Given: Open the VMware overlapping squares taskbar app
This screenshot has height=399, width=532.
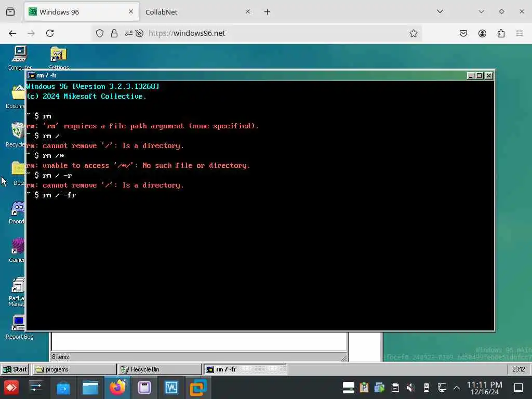Looking at the screenshot, I should tap(198, 388).
